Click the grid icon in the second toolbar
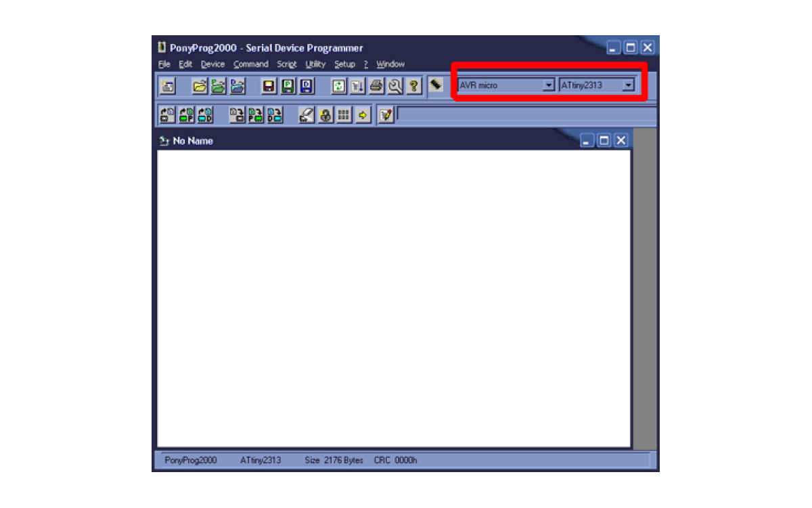 click(x=344, y=115)
